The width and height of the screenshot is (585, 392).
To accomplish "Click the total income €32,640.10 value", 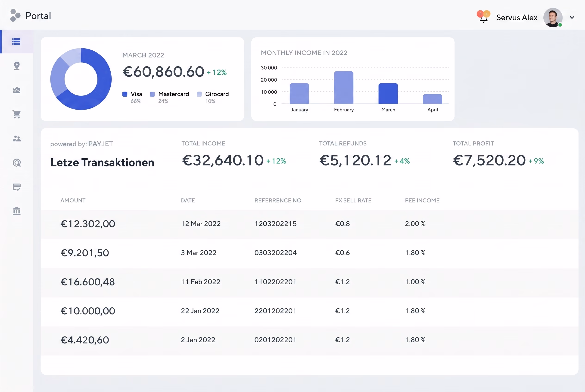I will click(223, 160).
